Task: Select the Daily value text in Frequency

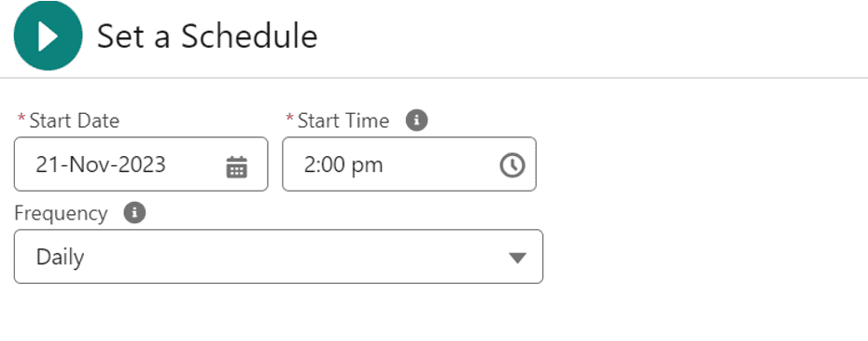Action: tap(60, 257)
